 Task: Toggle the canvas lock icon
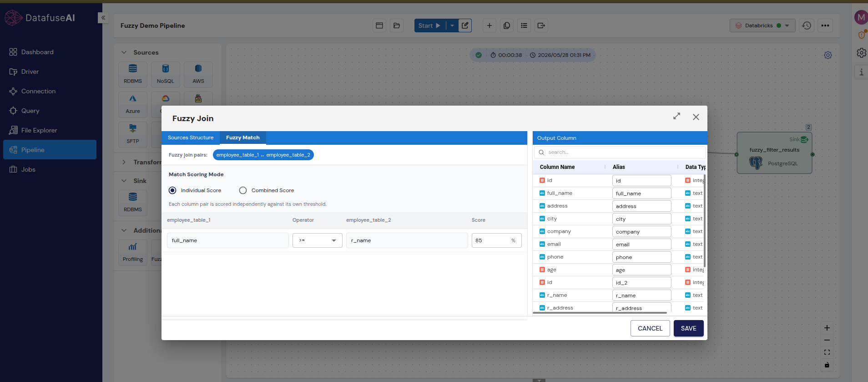tap(827, 365)
